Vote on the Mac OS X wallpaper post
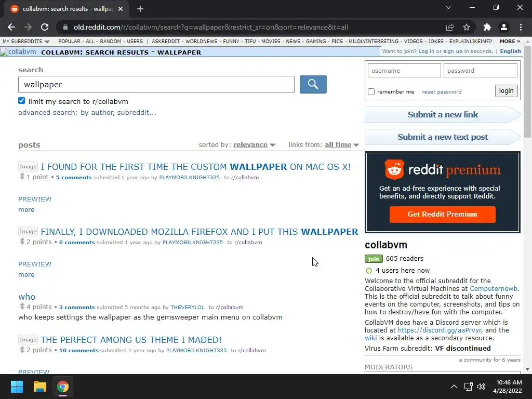The image size is (532, 399). click(22, 177)
